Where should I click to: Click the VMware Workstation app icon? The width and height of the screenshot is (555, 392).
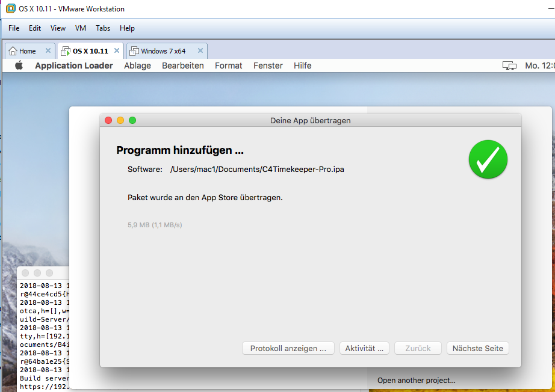(x=11, y=8)
